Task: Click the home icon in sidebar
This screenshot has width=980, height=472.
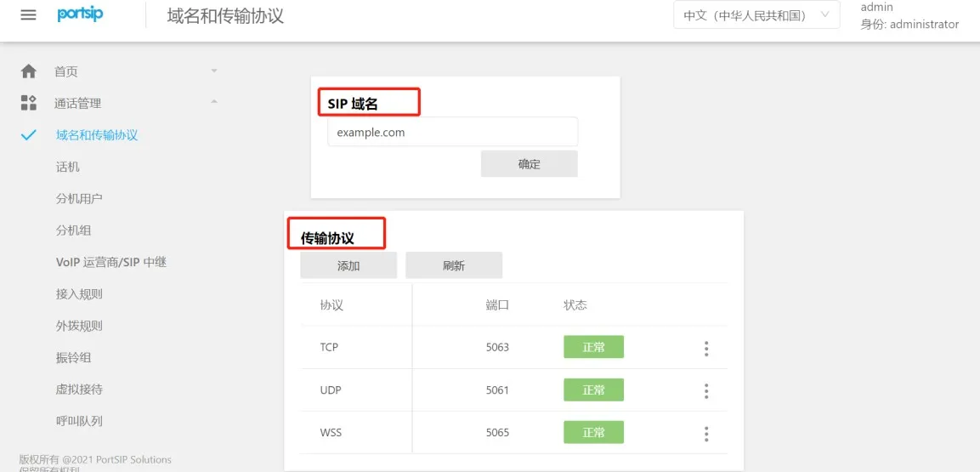Action: tap(29, 71)
